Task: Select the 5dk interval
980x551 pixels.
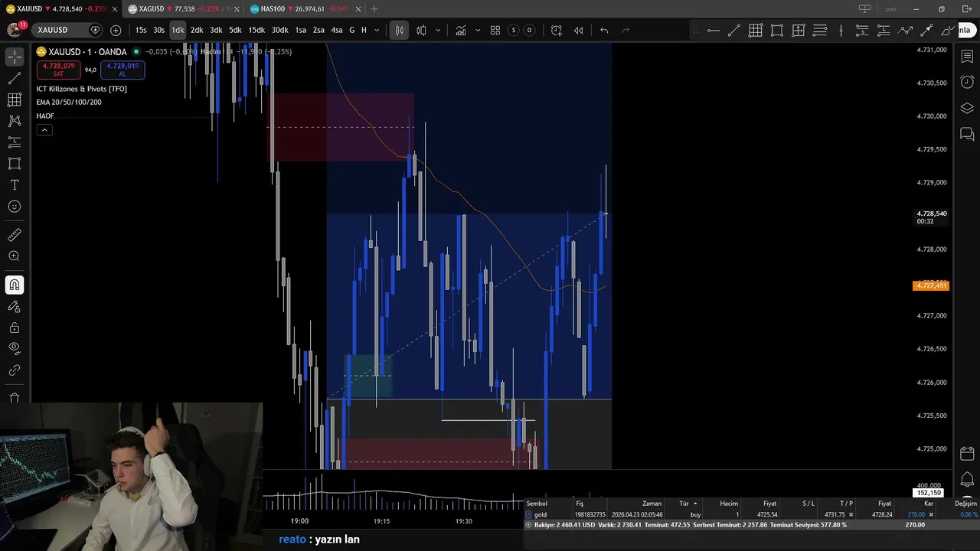Action: [235, 30]
